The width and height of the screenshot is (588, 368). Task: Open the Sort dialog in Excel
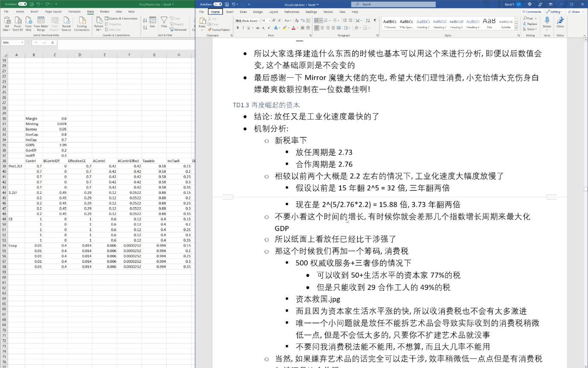click(x=153, y=23)
